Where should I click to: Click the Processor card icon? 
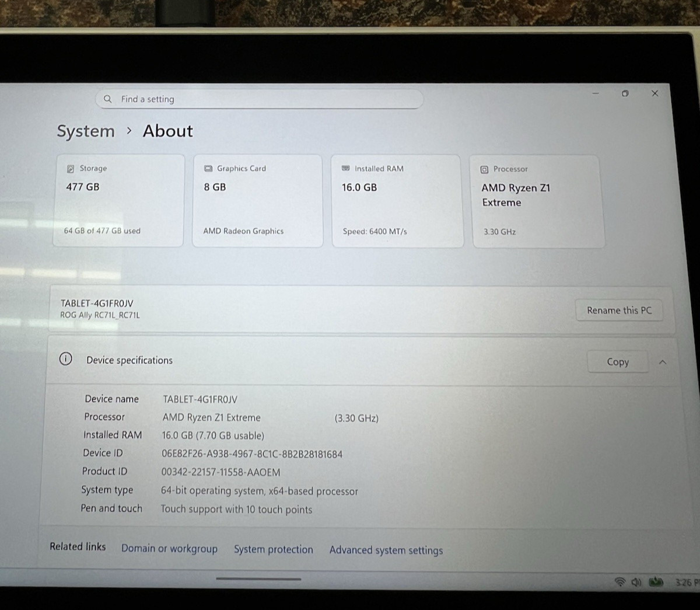click(484, 169)
